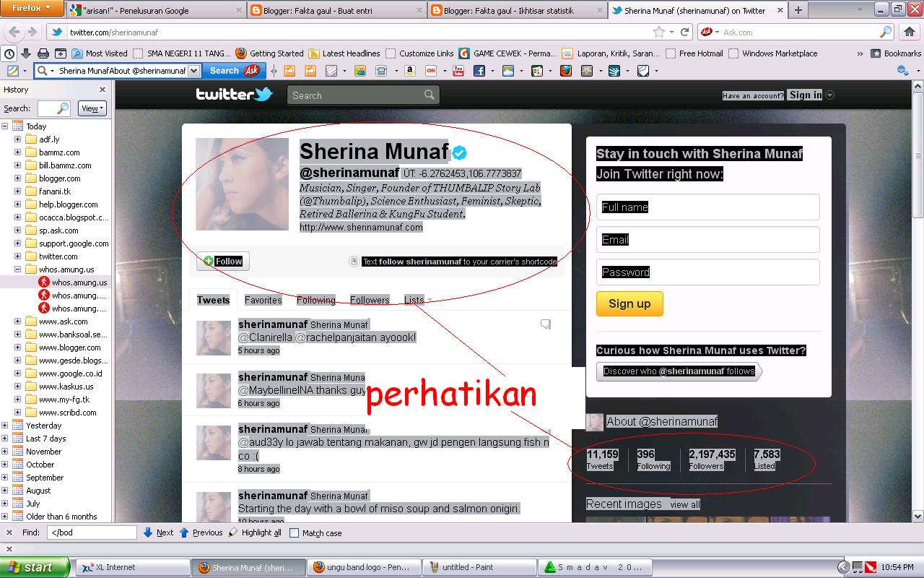Click the weather icon in Ask toolbar
The image size is (924, 578).
click(x=508, y=71)
